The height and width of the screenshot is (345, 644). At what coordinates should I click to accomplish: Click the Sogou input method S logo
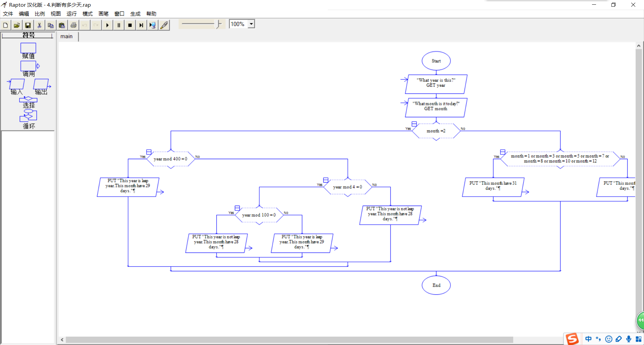click(573, 339)
